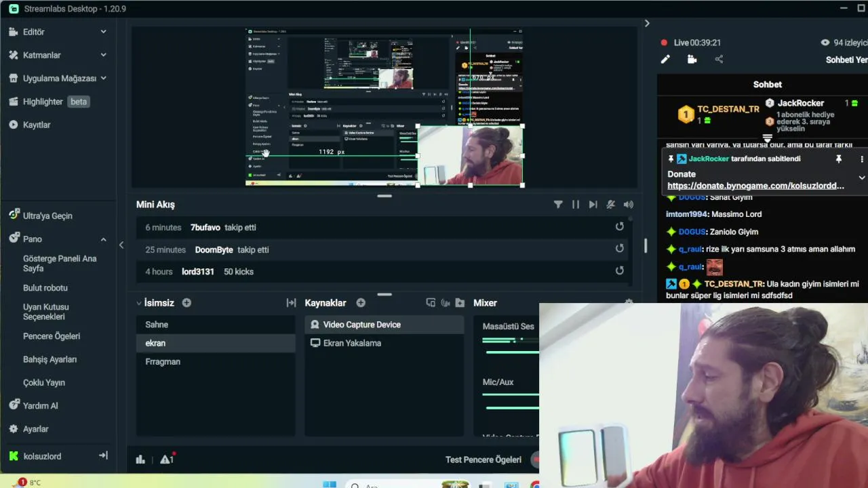Image resolution: width=868 pixels, height=488 pixels.
Task: Select Ekran Yakalama source
Action: click(x=384, y=343)
